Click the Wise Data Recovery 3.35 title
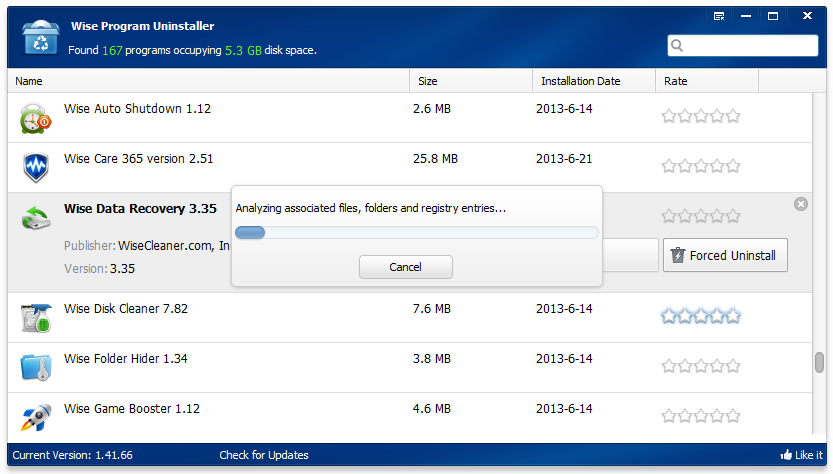 click(x=140, y=208)
